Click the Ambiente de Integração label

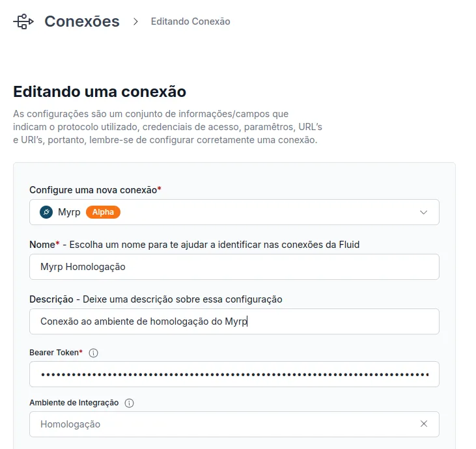tap(74, 403)
